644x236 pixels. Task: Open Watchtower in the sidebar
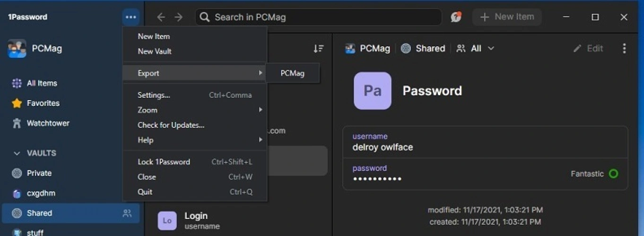tap(48, 123)
